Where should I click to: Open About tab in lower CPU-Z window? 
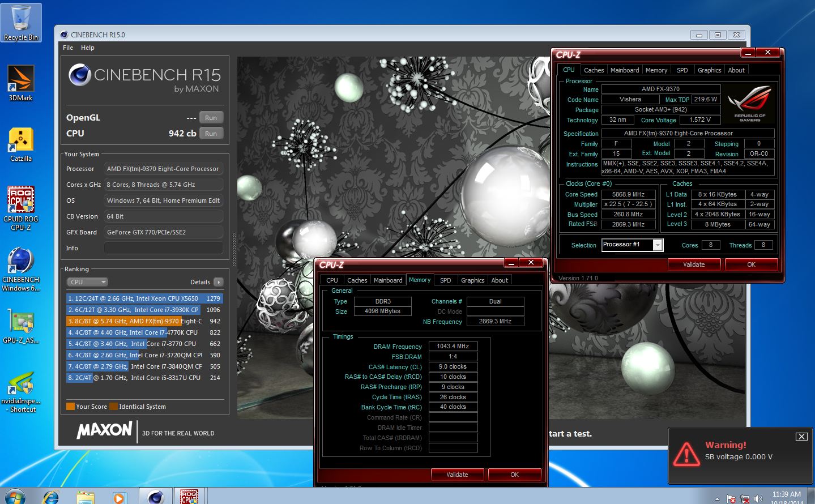click(x=500, y=280)
